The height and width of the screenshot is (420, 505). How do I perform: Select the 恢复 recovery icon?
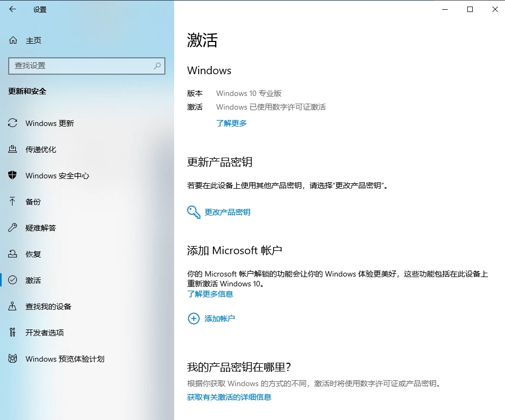13,254
